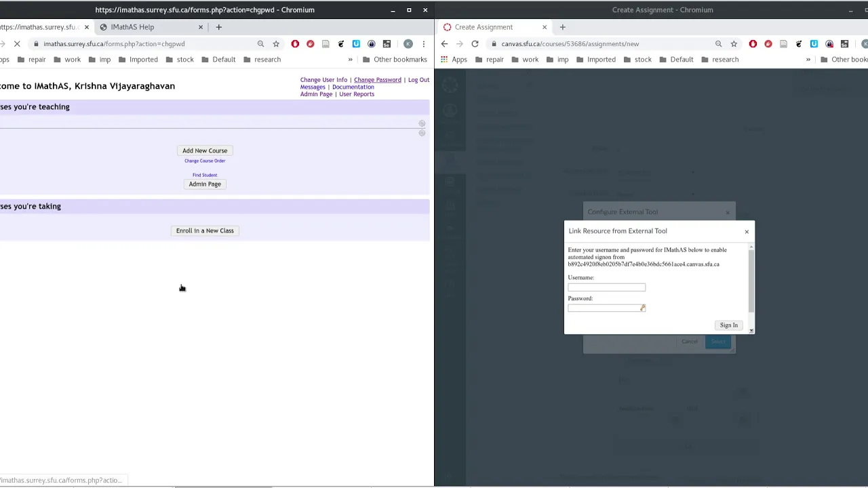This screenshot has width=868, height=488.
Task: Click the Admin Page button under courses
Action: 205,184
